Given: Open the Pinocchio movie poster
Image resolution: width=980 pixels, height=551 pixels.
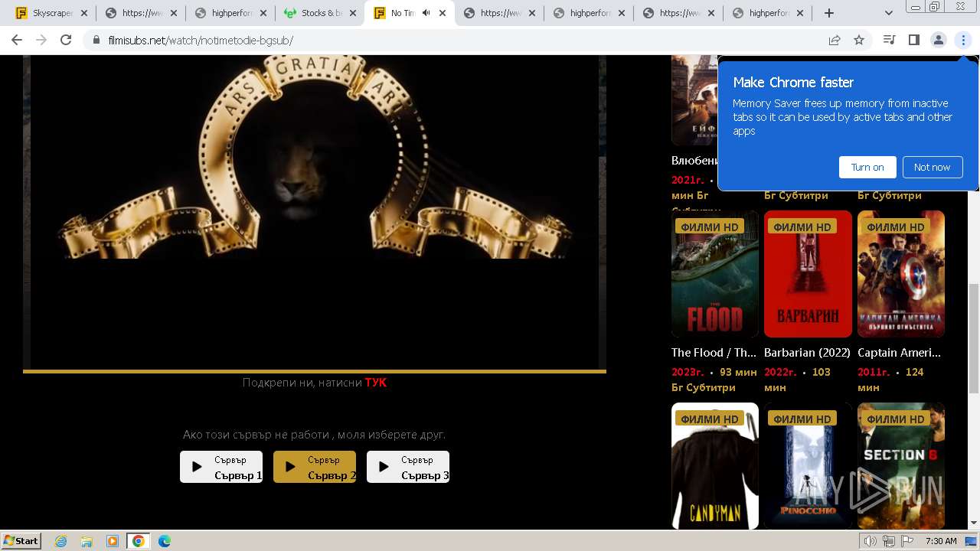Looking at the screenshot, I should tap(808, 465).
